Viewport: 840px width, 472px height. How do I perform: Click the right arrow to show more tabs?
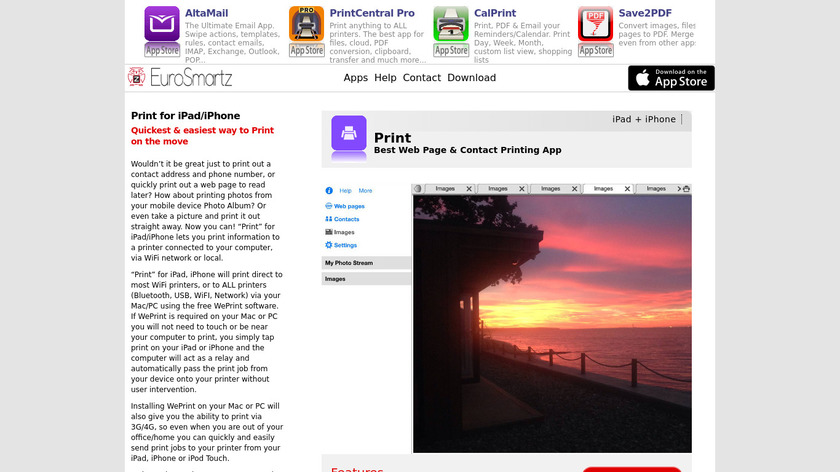679,189
